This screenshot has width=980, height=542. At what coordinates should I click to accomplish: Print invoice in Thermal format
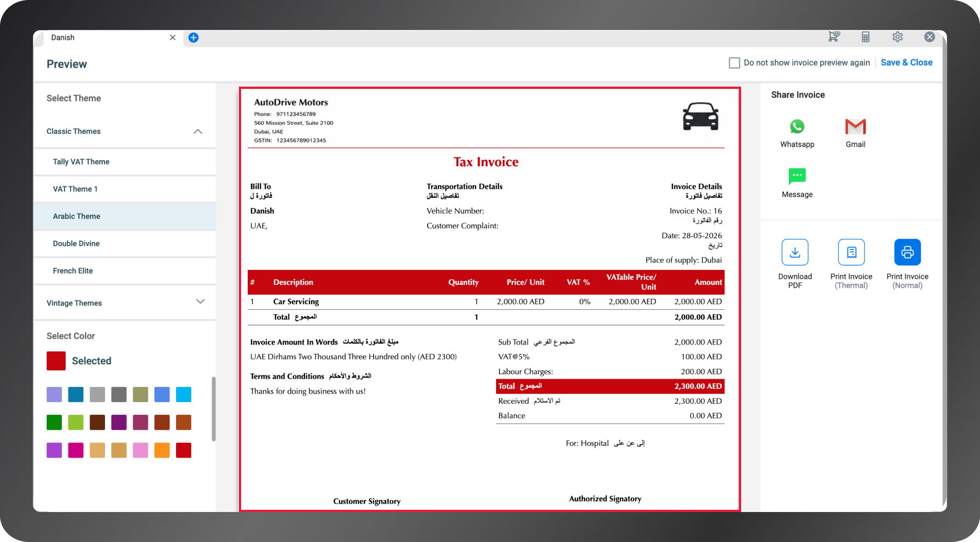coord(851,252)
